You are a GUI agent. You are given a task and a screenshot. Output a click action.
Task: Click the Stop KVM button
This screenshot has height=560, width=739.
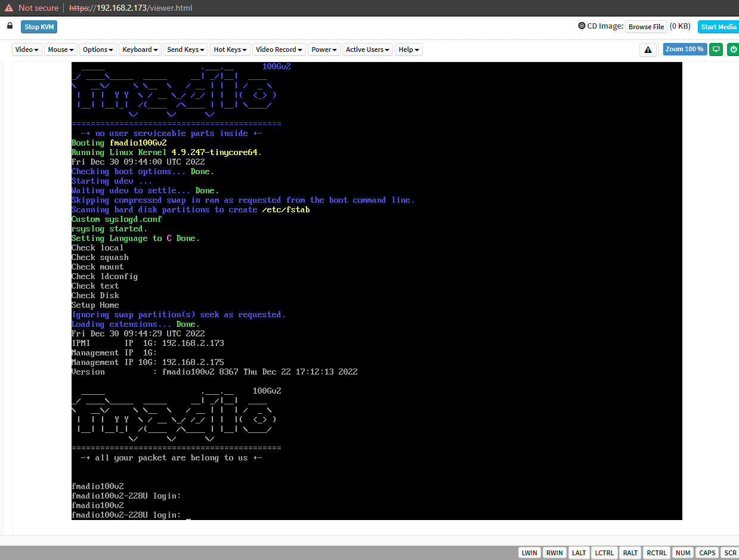pyautogui.click(x=39, y=27)
